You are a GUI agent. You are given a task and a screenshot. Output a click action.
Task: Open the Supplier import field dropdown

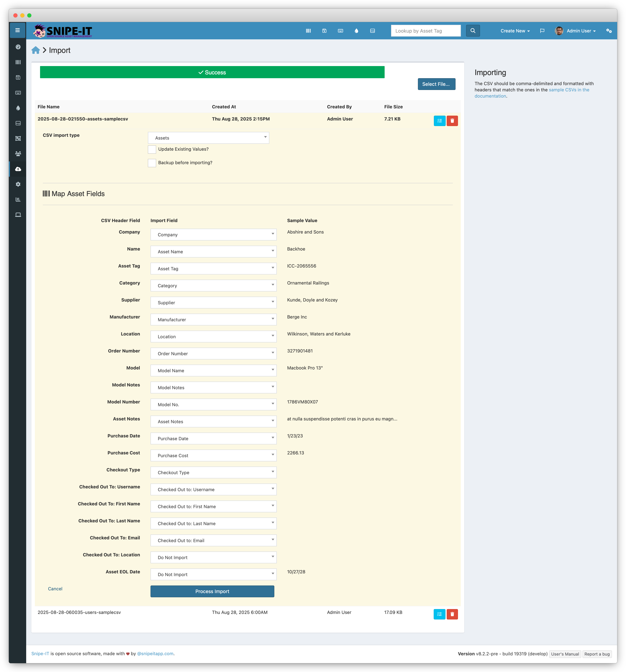point(213,303)
